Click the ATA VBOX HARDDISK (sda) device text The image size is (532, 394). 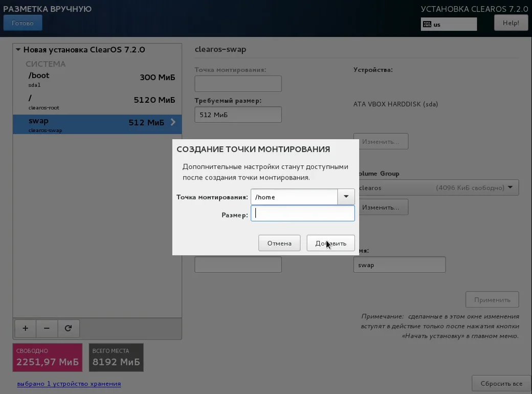click(395, 104)
